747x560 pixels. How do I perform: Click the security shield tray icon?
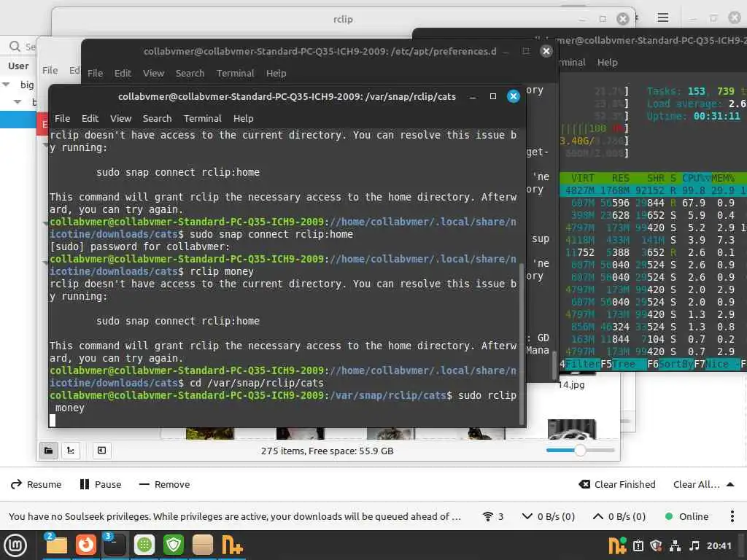pyautogui.click(x=657, y=545)
